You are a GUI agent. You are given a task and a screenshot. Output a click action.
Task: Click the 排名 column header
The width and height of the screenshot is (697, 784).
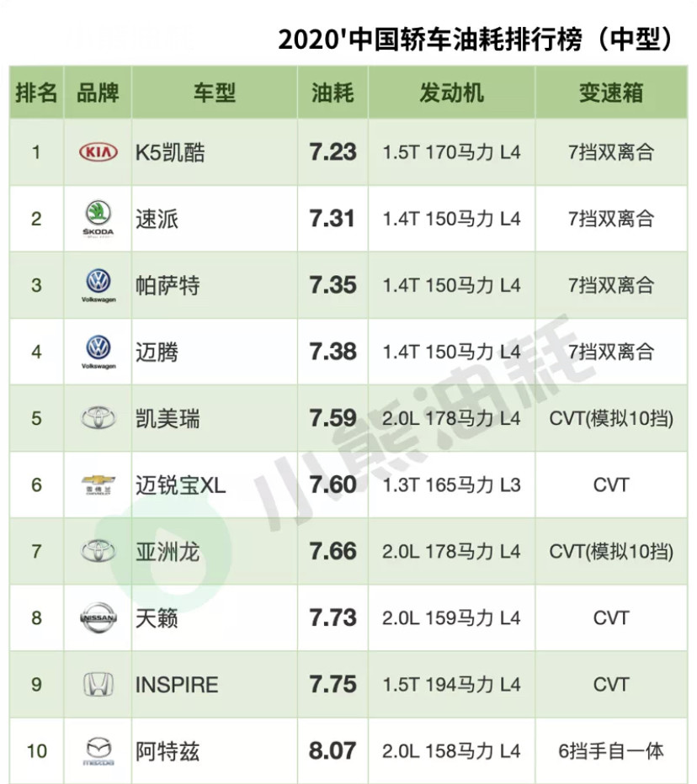click(x=36, y=93)
